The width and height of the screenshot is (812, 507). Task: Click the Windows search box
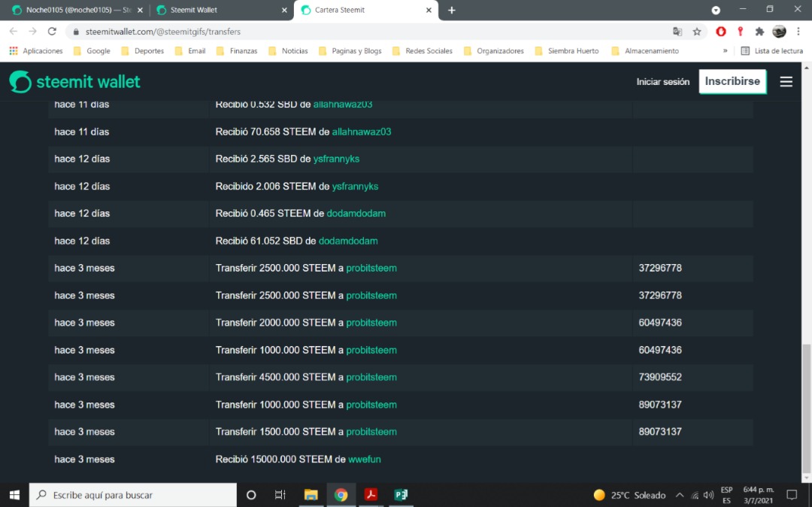coord(133,495)
